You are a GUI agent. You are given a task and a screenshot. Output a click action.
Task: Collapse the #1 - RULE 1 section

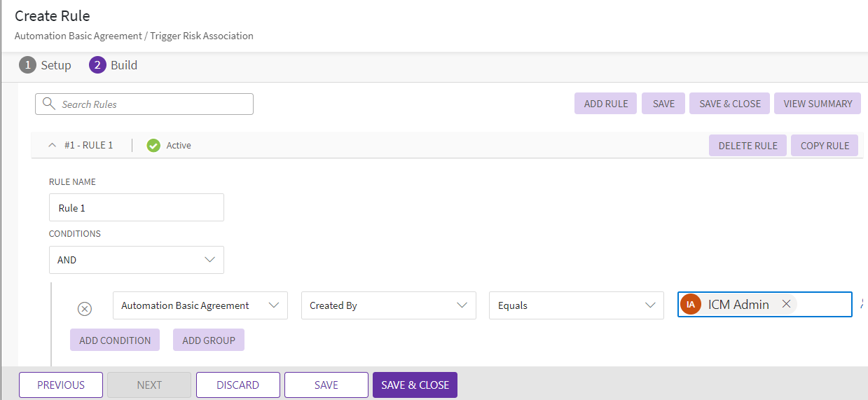[52, 146]
